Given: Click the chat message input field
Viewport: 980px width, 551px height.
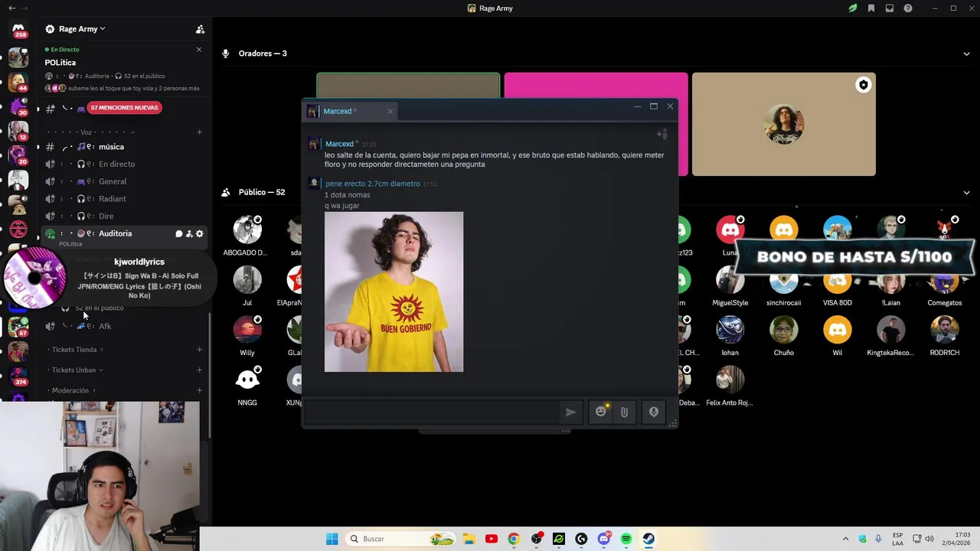Looking at the screenshot, I should pyautogui.click(x=433, y=412).
